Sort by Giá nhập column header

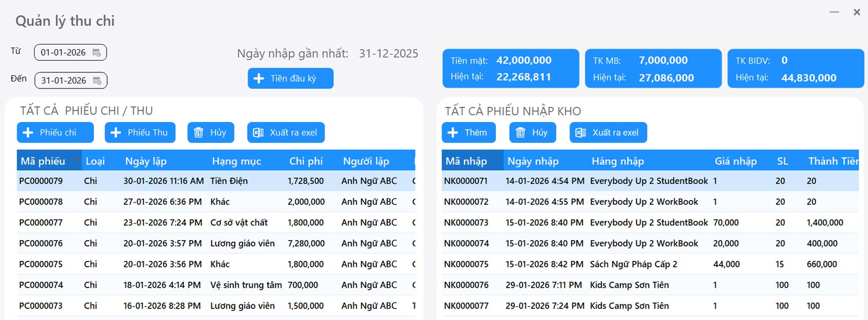coord(735,161)
